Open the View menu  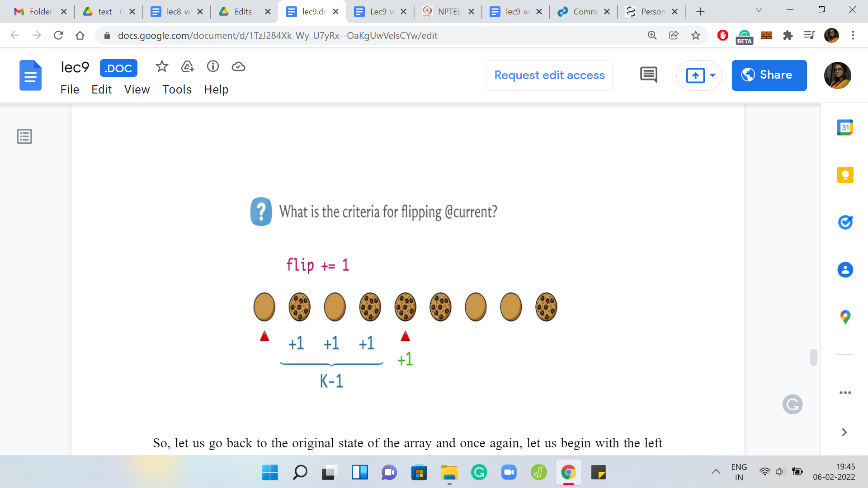click(137, 89)
